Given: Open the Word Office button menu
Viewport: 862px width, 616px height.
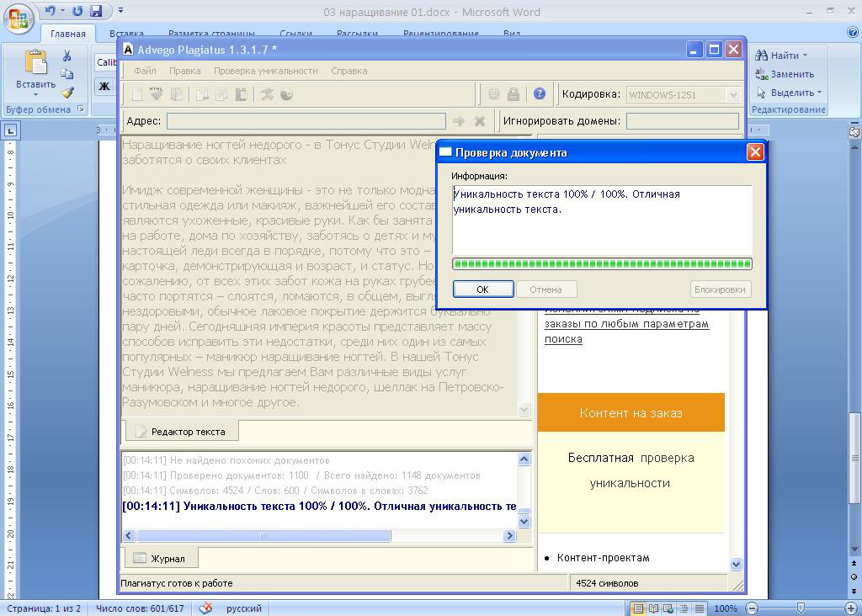Looking at the screenshot, I should tap(19, 19).
